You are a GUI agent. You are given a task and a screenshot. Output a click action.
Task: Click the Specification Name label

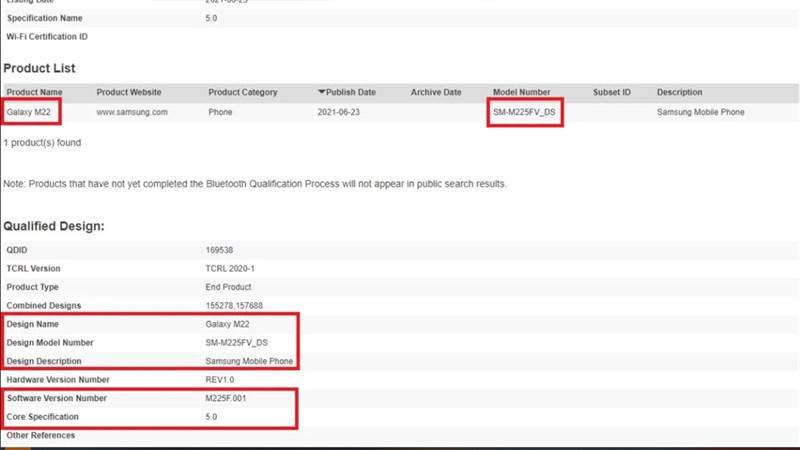click(44, 18)
